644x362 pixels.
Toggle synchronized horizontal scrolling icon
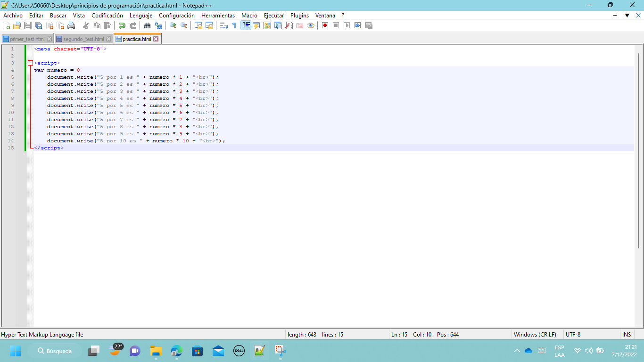pos(209,25)
